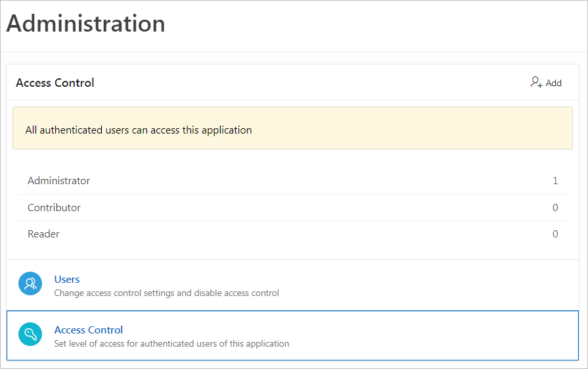Click the all authenticated users notice
Screen dimensions: 588x369
[x=292, y=128]
